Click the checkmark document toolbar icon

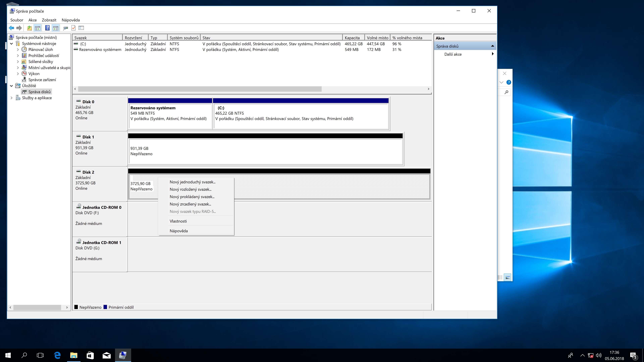pos(73,28)
